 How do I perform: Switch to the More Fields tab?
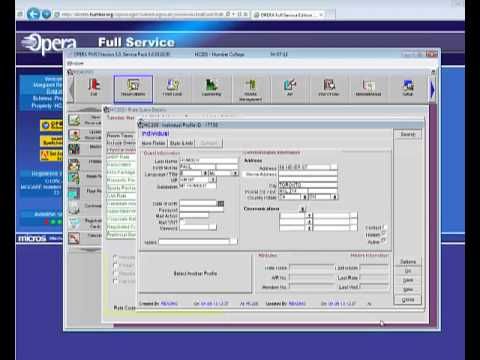pyautogui.click(x=153, y=143)
